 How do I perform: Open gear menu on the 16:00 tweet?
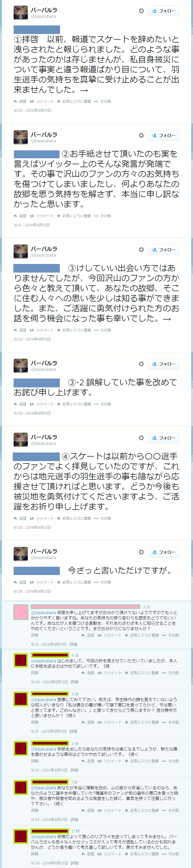click(x=141, y=11)
